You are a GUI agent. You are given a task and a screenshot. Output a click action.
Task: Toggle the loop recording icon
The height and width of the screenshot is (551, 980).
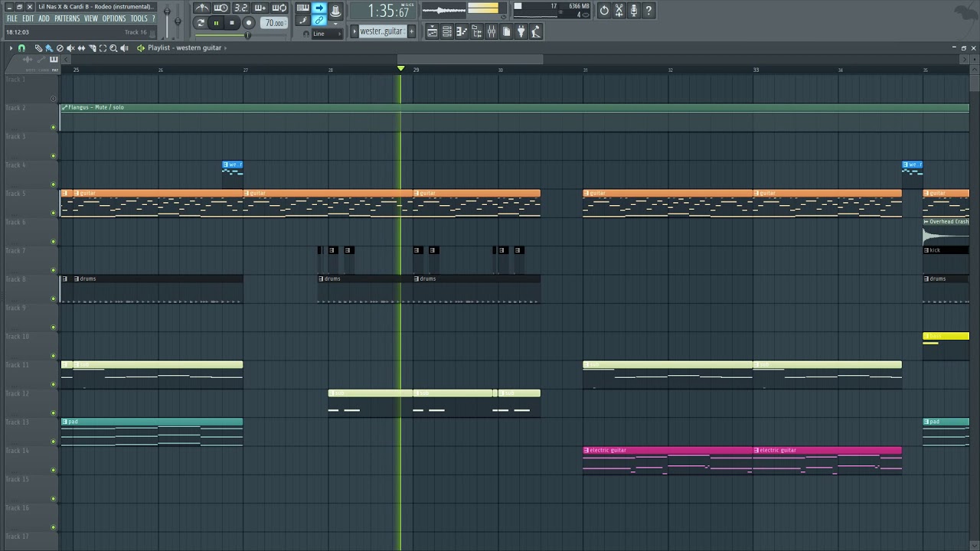pyautogui.click(x=279, y=8)
